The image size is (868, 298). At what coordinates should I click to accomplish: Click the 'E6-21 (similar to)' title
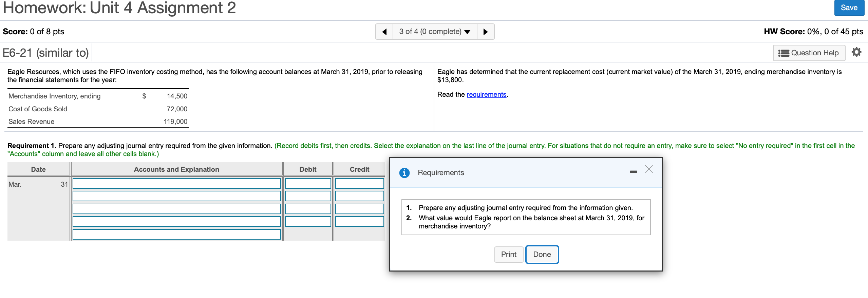coord(45,53)
